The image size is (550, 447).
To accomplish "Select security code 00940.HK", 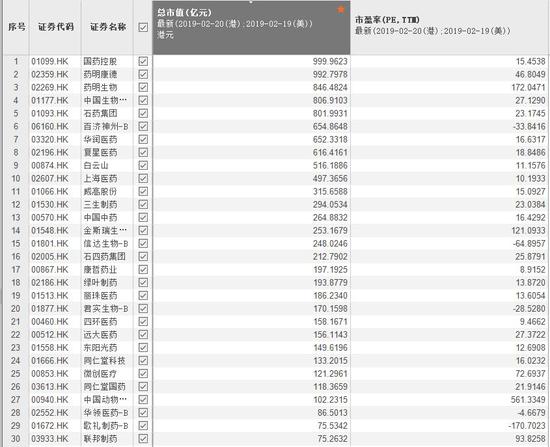I will [x=50, y=399].
